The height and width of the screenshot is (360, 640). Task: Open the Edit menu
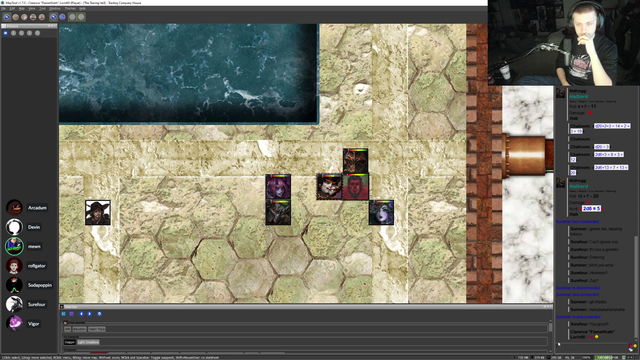[12, 8]
